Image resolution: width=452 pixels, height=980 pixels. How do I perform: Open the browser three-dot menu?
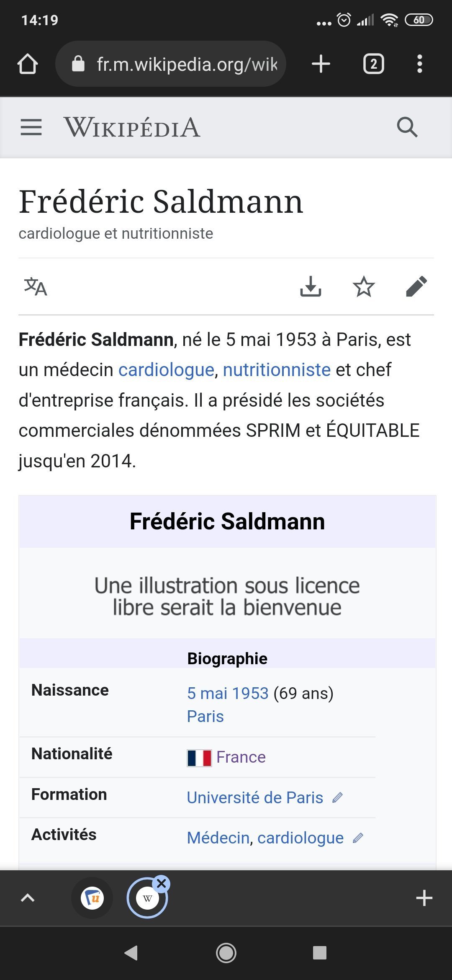point(420,64)
